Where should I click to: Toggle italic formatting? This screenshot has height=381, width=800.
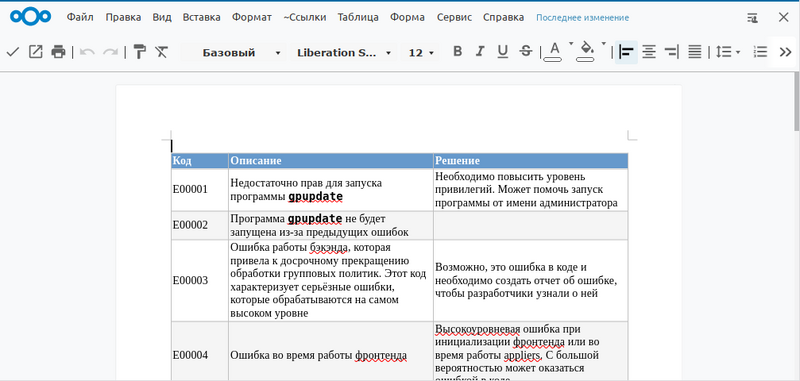[x=480, y=51]
